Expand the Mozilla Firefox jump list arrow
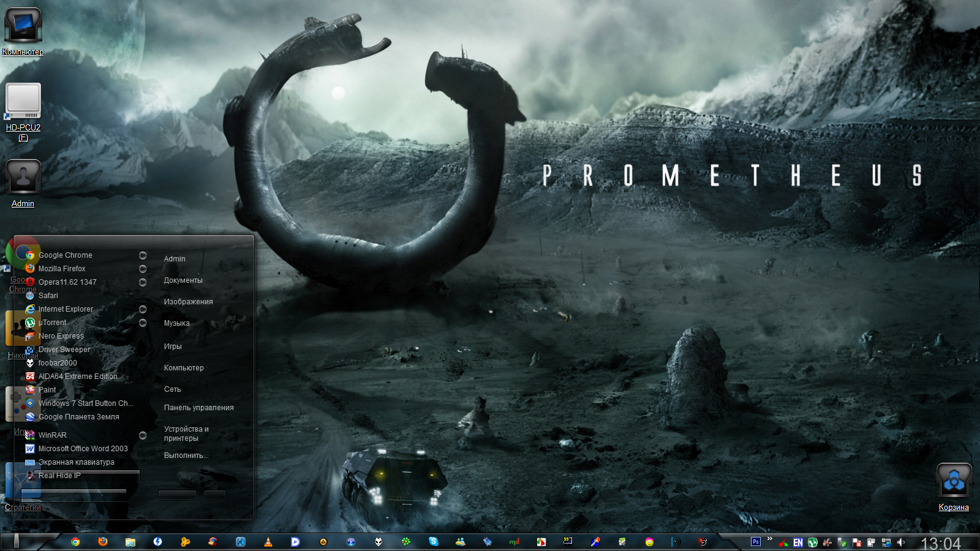 [x=143, y=269]
